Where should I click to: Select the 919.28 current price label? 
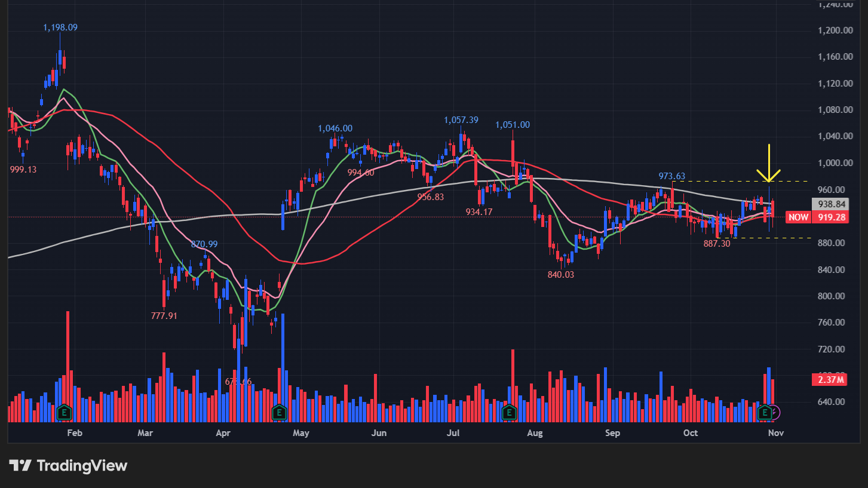pos(832,217)
